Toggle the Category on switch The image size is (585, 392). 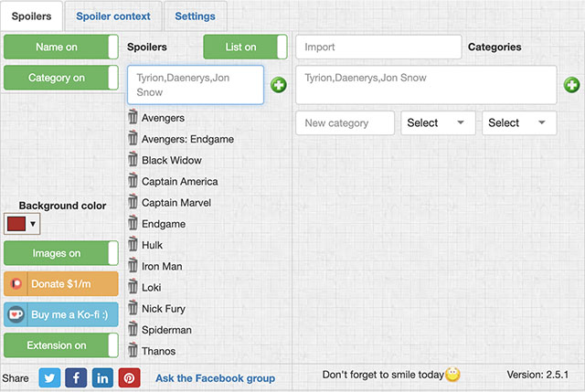pos(61,78)
